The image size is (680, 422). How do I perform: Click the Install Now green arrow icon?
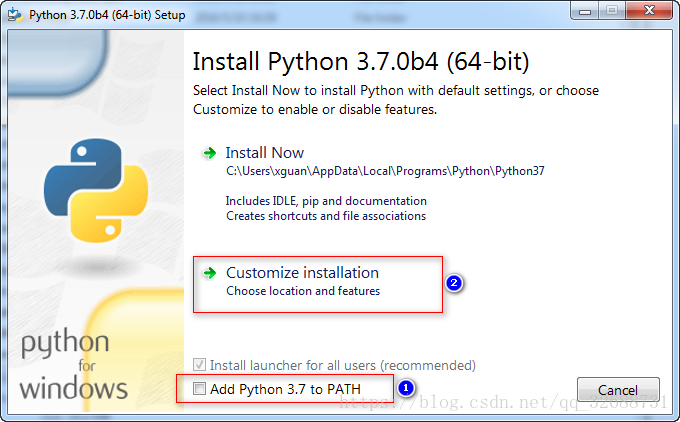coord(209,153)
